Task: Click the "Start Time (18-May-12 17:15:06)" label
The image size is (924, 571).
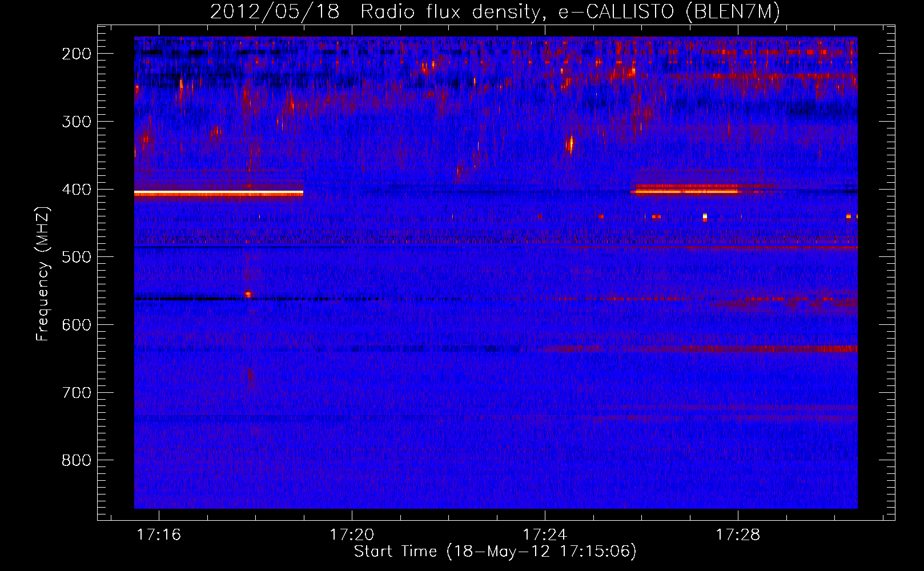Action: click(x=495, y=552)
